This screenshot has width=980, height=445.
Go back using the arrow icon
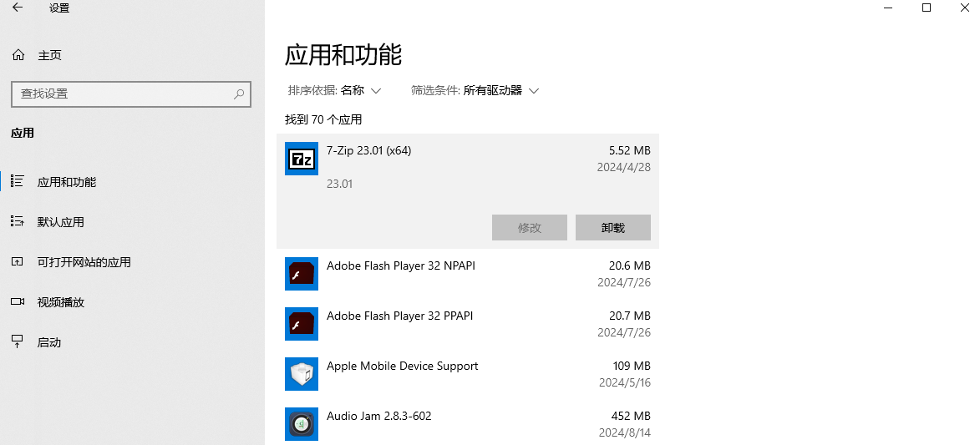tap(18, 8)
